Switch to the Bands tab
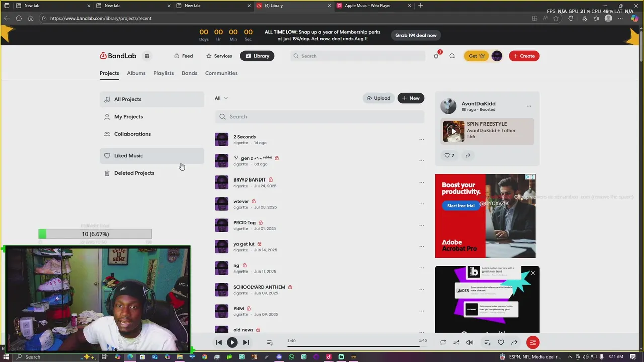 coord(189,73)
